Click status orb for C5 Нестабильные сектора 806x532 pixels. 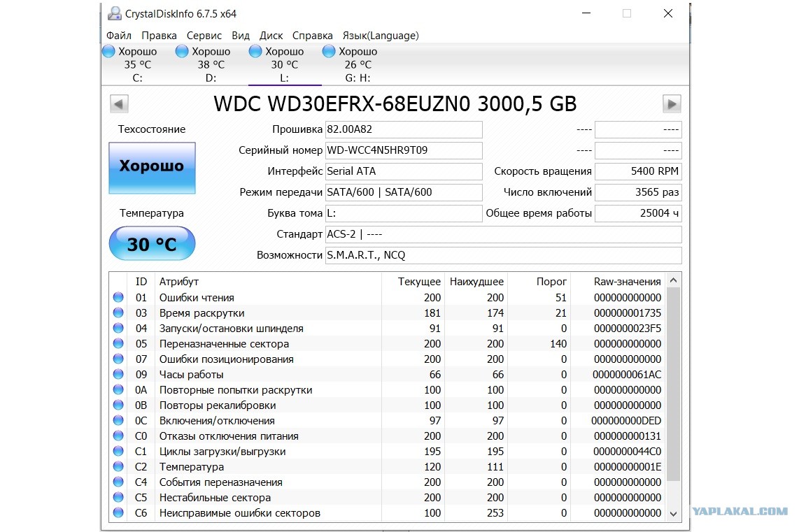[118, 498]
